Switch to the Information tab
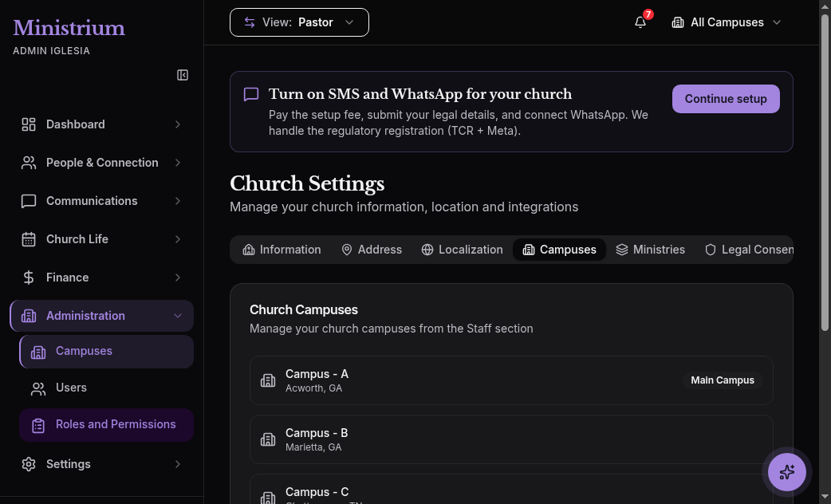The height and width of the screenshot is (504, 831). [x=282, y=250]
